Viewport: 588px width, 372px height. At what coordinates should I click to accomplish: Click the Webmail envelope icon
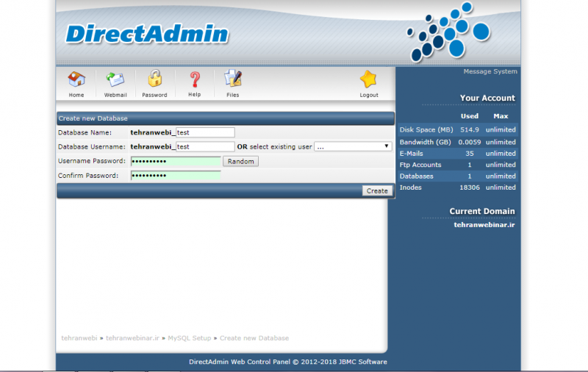115,79
